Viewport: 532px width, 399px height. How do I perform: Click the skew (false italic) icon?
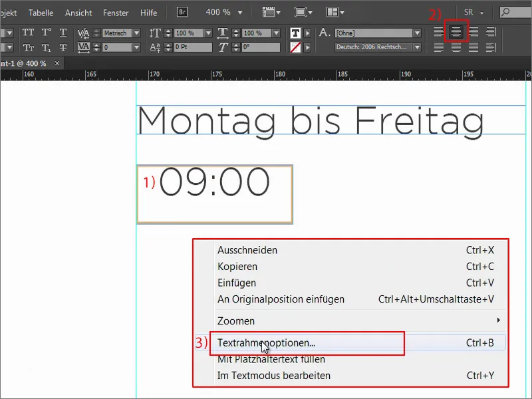tap(223, 47)
